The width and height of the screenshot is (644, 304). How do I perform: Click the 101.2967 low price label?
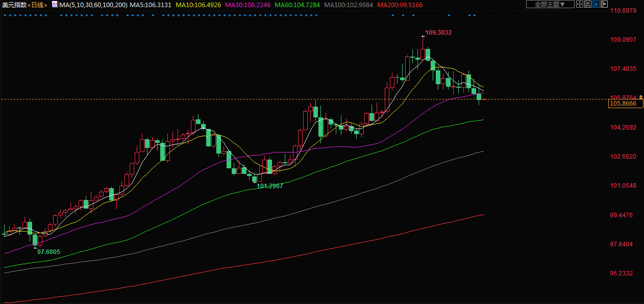269,186
